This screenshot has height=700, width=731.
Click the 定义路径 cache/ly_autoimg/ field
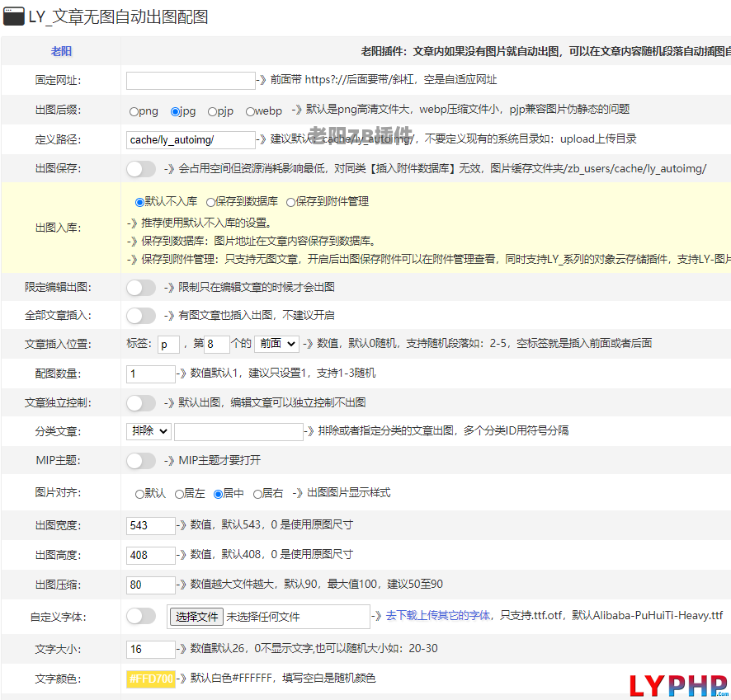[x=191, y=139]
